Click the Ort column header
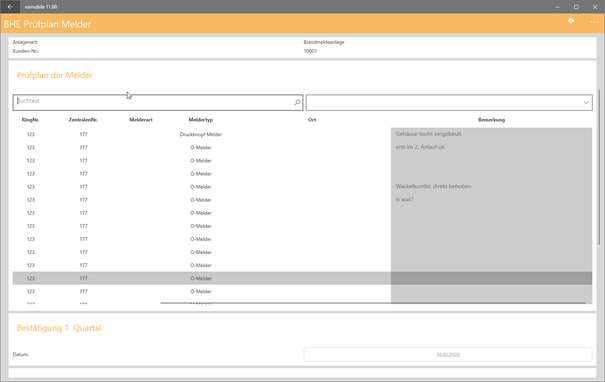The image size is (605, 382). coord(312,120)
